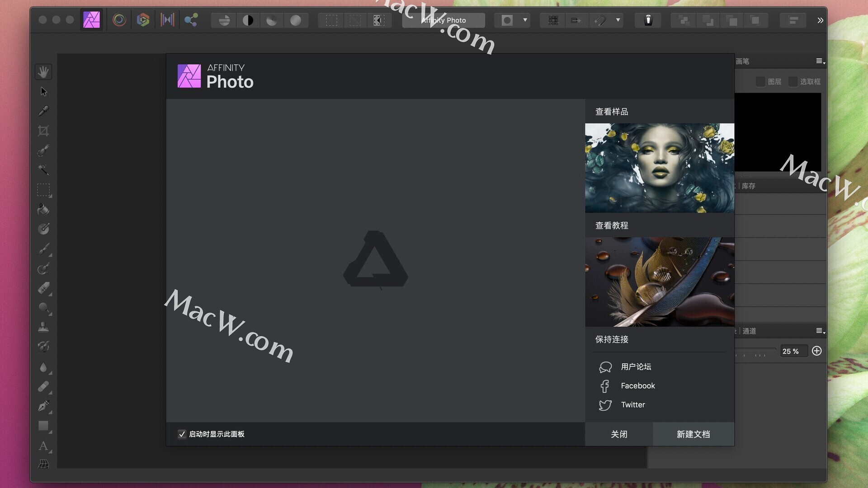Uncheck '启动时显示此面板' checkbox
The image size is (868, 488).
(182, 434)
